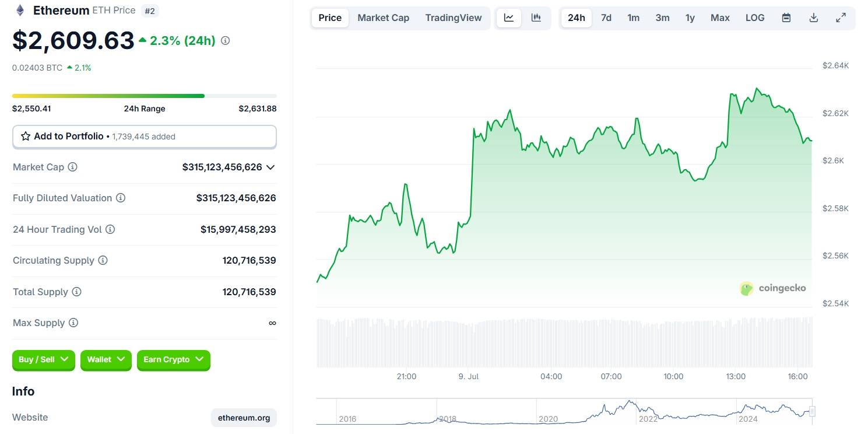Screen dimensions: 868x434
Task: Click the 9. Jul axis label
Action: pyautogui.click(x=469, y=376)
